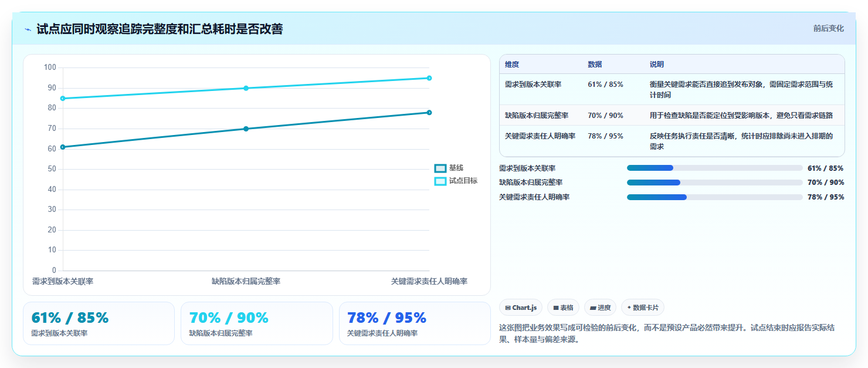Select the 表格 chip
This screenshot has width=868, height=368.
[x=563, y=308]
